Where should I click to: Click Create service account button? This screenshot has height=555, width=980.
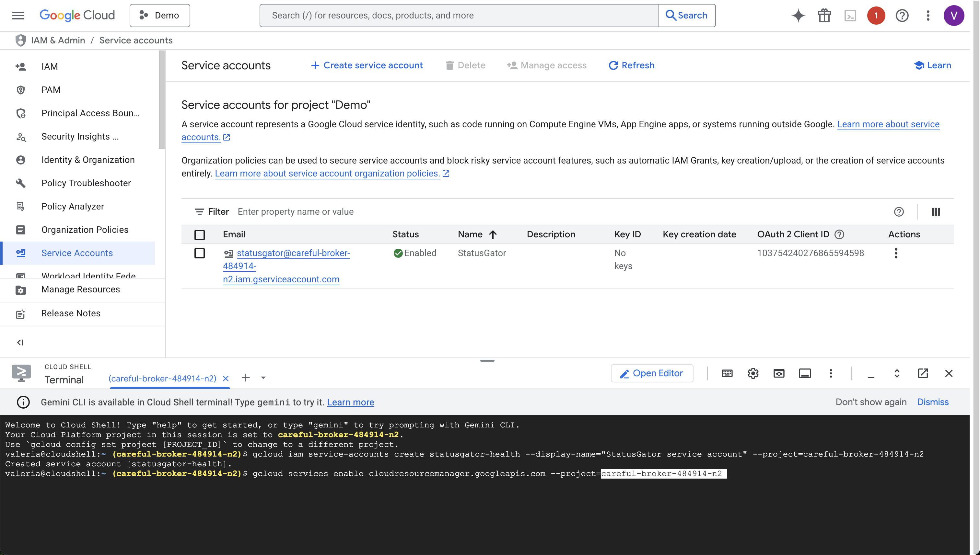367,65
